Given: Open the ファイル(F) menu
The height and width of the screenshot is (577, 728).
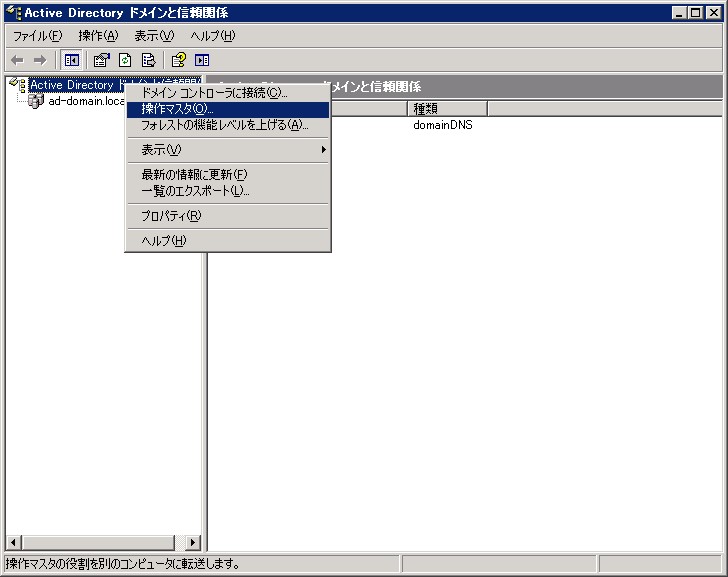Looking at the screenshot, I should [x=37, y=36].
